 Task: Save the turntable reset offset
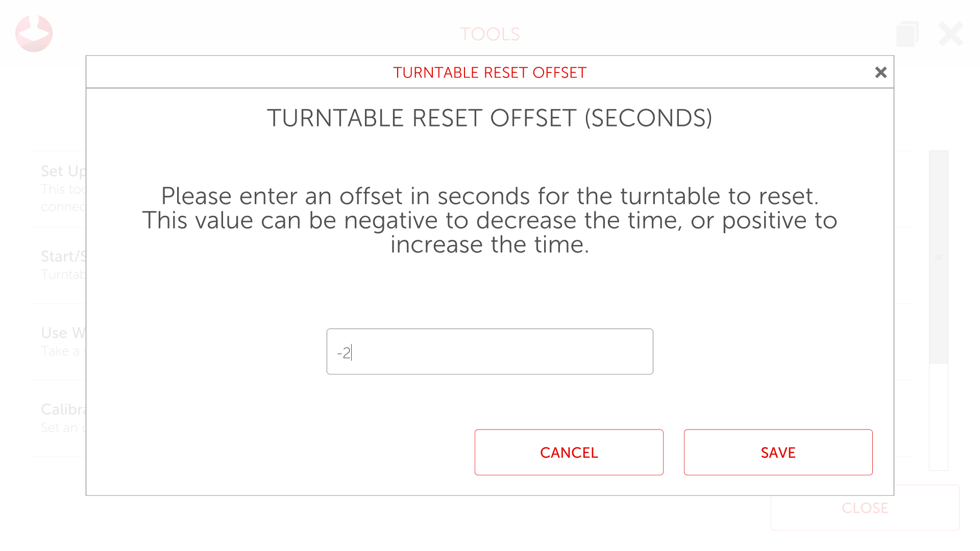click(778, 453)
